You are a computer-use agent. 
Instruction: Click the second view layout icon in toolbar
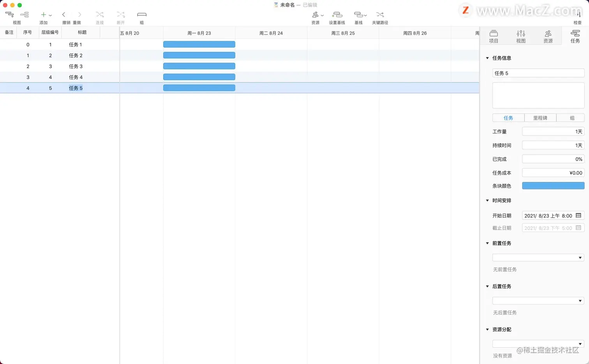coord(25,14)
